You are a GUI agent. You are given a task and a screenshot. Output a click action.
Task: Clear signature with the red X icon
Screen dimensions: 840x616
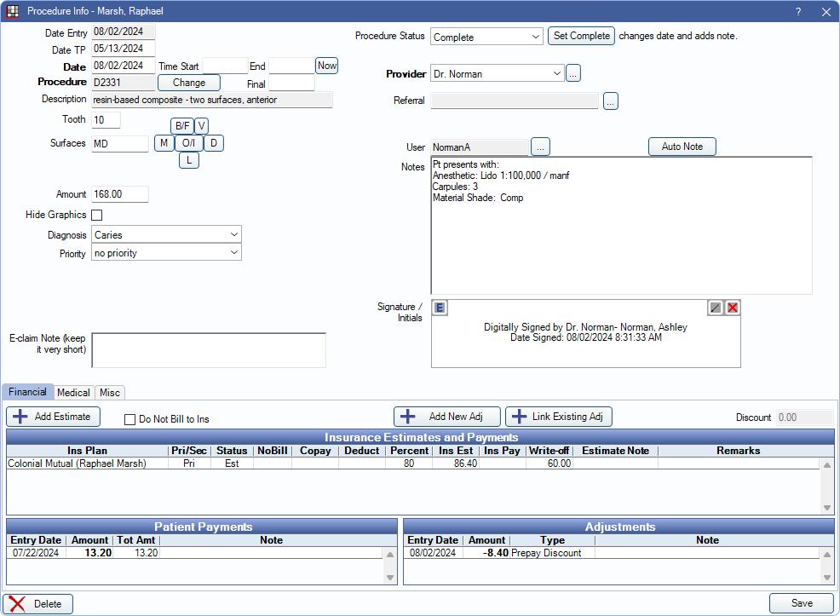(x=733, y=308)
